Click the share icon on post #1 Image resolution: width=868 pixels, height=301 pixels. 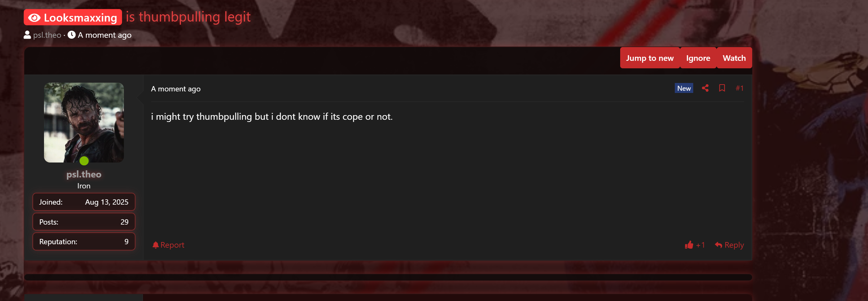(705, 88)
